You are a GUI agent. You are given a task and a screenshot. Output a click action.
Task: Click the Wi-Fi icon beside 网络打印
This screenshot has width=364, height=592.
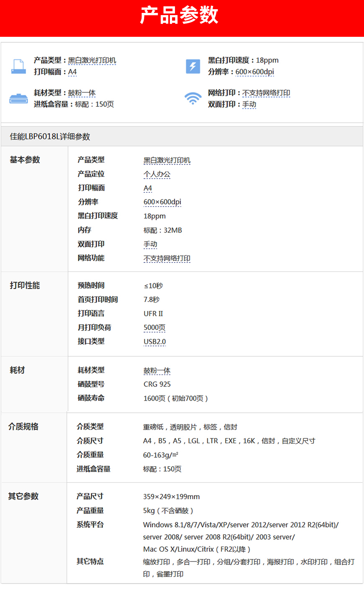pos(193,98)
